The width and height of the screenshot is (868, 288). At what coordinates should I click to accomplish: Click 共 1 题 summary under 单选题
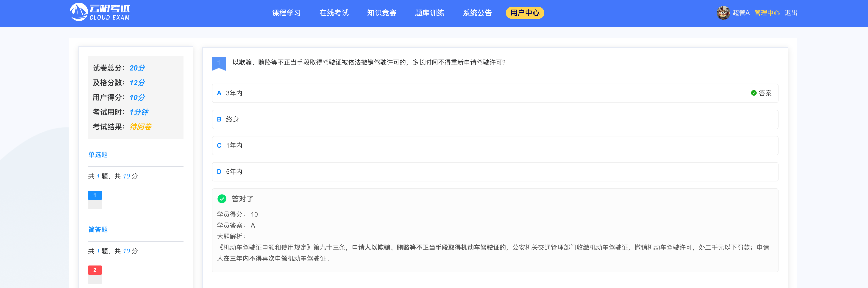(x=113, y=176)
